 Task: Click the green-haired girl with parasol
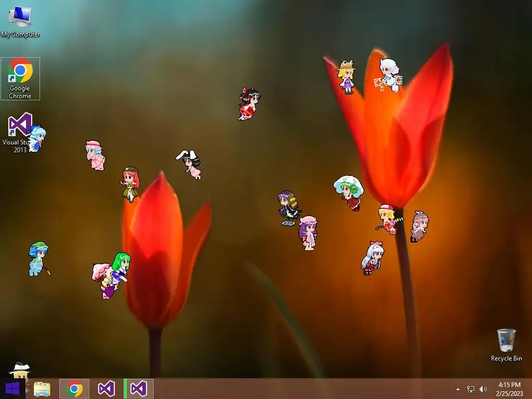[349, 193]
